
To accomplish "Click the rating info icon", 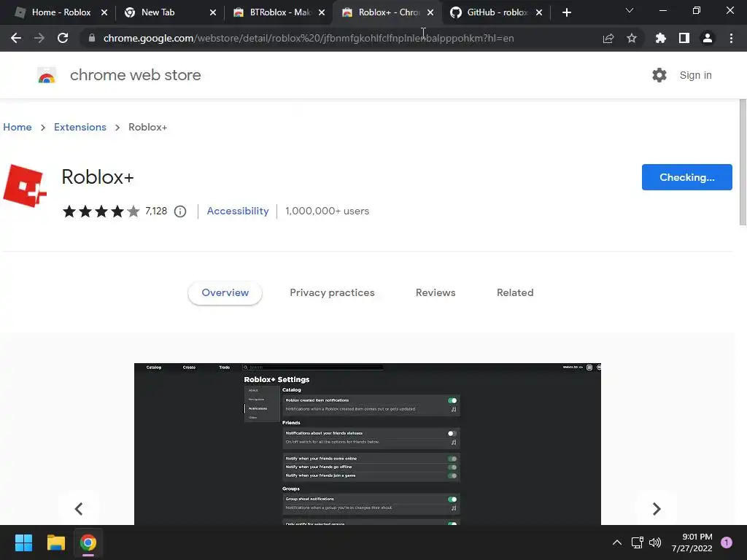I will [179, 211].
